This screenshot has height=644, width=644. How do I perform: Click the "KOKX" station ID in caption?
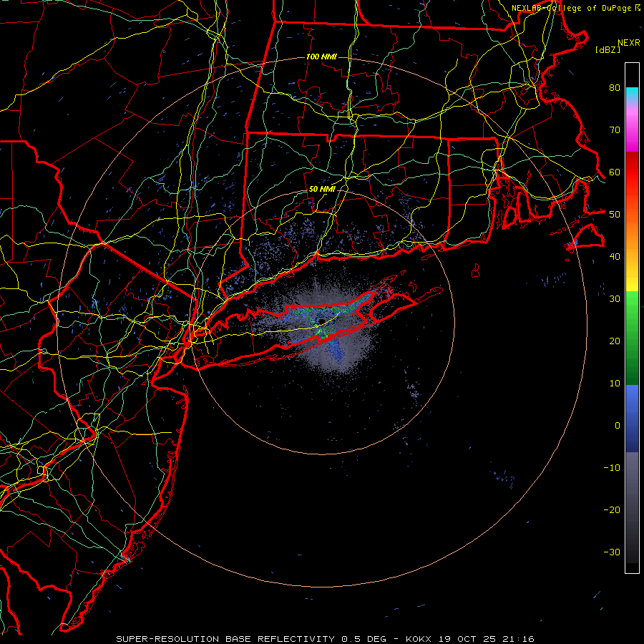coord(419,639)
